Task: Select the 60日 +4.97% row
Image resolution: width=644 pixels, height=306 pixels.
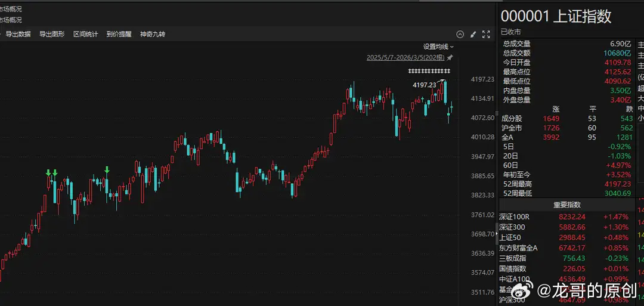Action: [x=567, y=166]
